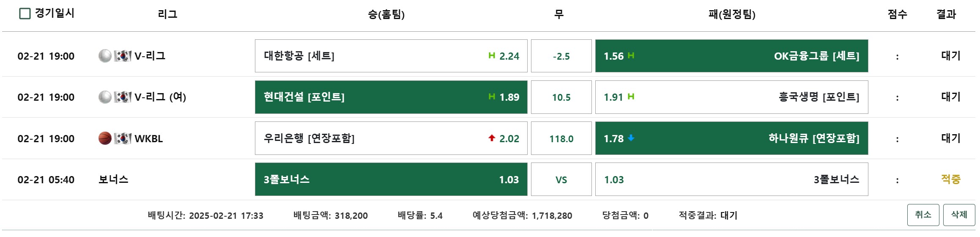Click the green H icon beside 2.24

[x=492, y=55]
